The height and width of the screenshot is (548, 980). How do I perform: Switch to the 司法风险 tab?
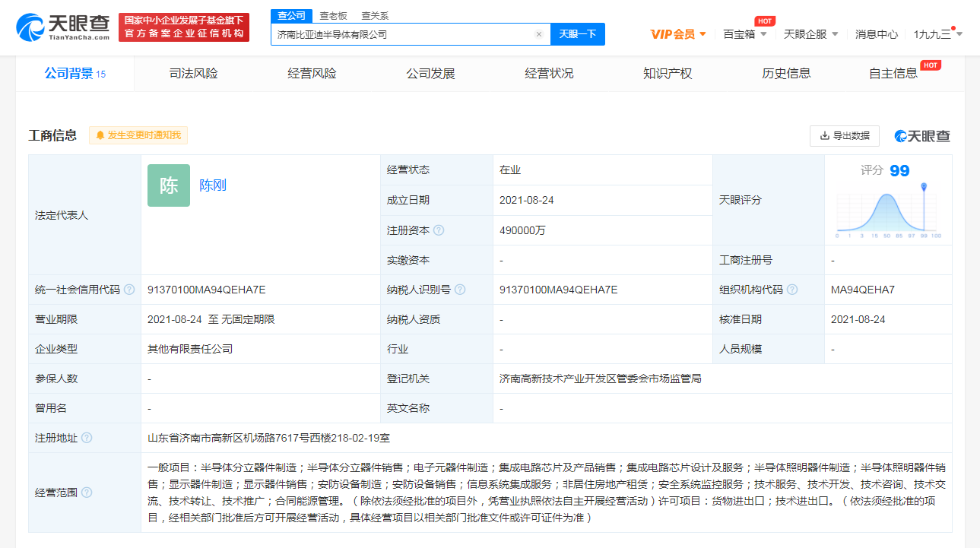click(x=193, y=74)
